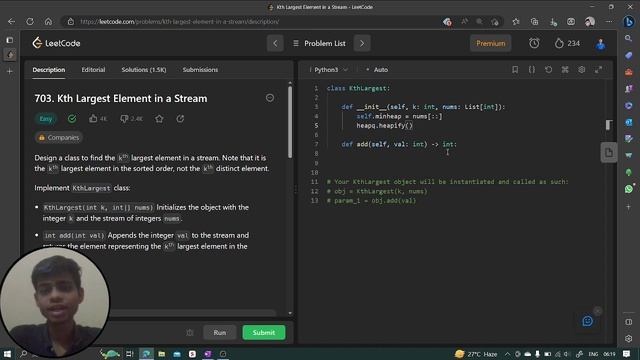
Task: Click the Run button
Action: pyautogui.click(x=220, y=333)
